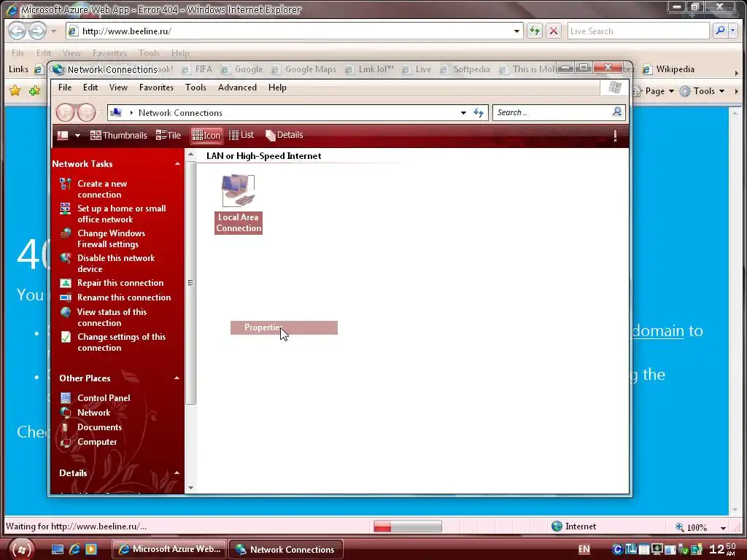747x560 pixels.
Task: Click Disable this network device
Action: [x=116, y=263]
